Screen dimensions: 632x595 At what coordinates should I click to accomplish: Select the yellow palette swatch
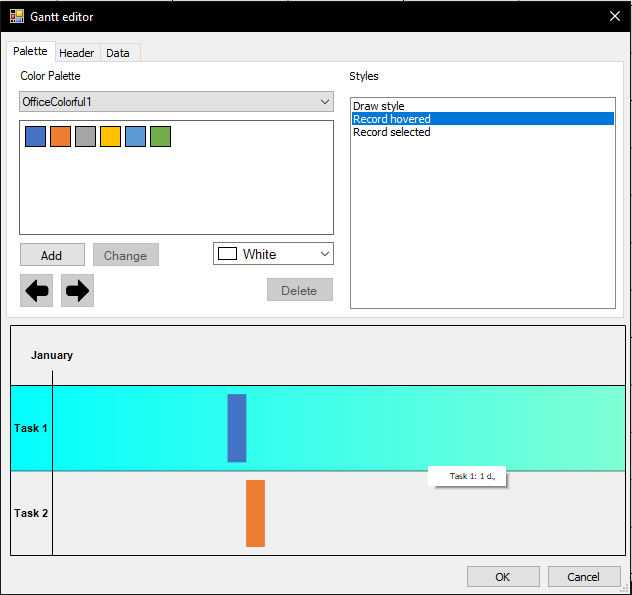[x=110, y=136]
